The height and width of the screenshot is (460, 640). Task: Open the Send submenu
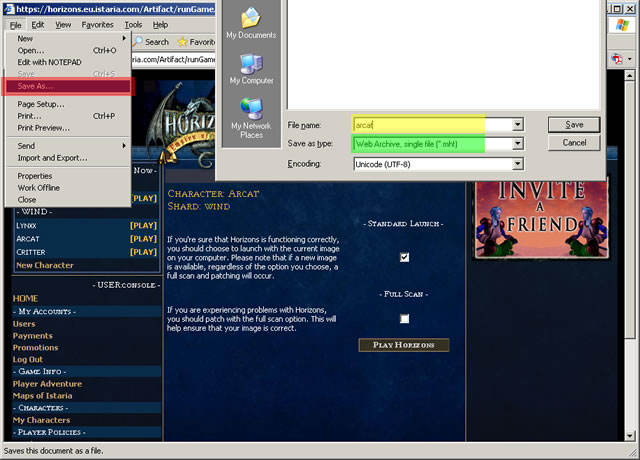27,146
